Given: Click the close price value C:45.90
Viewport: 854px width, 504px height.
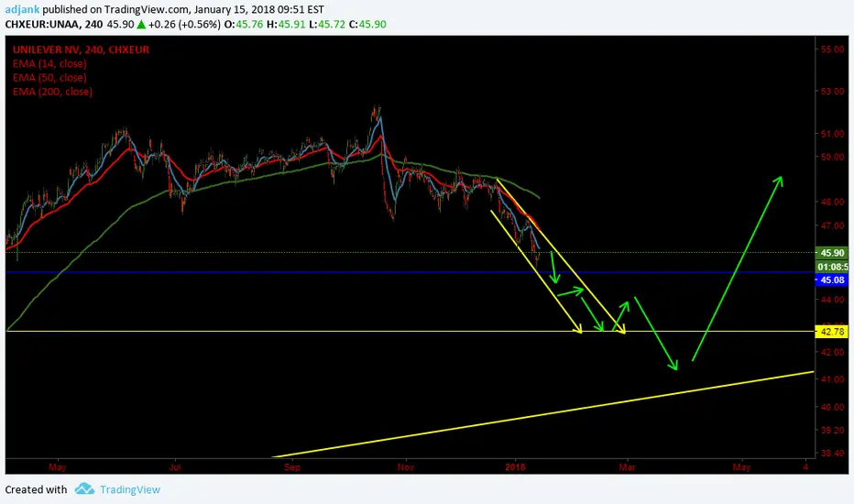Looking at the screenshot, I should point(367,25).
